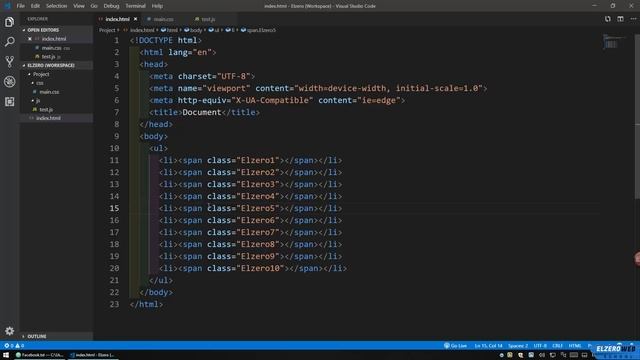Click the errors and warnings status indicator
640x360 pixels.
point(14,346)
